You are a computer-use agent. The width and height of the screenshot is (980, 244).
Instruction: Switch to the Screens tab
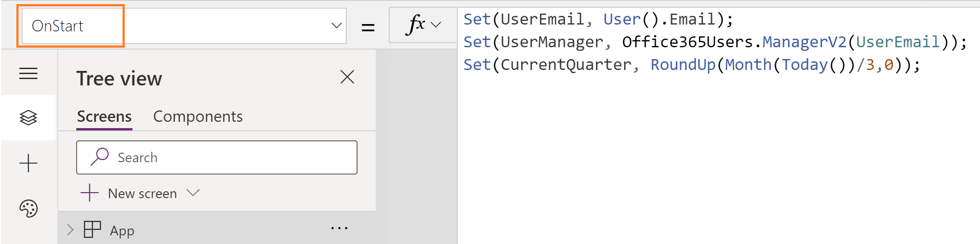tap(104, 117)
